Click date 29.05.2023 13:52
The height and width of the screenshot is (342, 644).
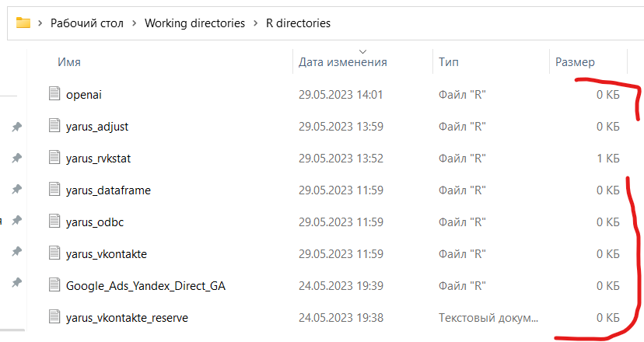(341, 159)
